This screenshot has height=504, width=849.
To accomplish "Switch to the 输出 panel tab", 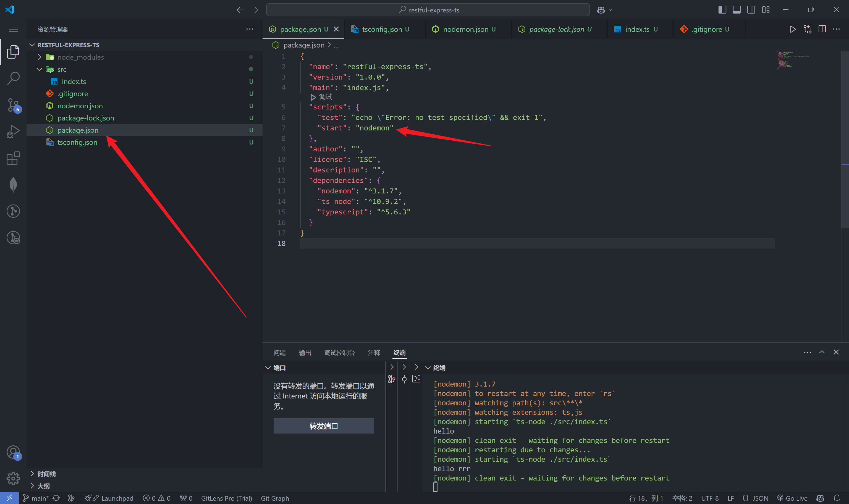I will click(x=305, y=353).
